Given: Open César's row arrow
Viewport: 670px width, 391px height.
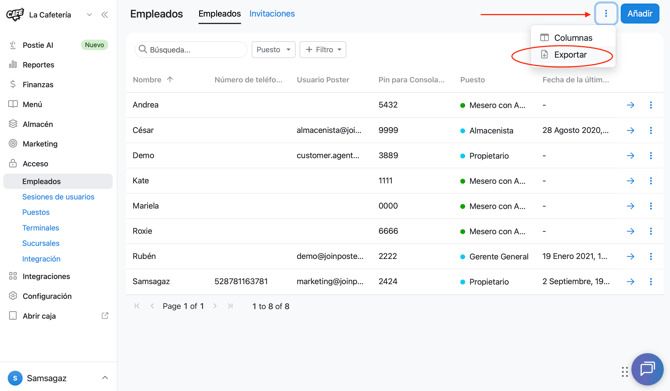Looking at the screenshot, I should (x=630, y=130).
